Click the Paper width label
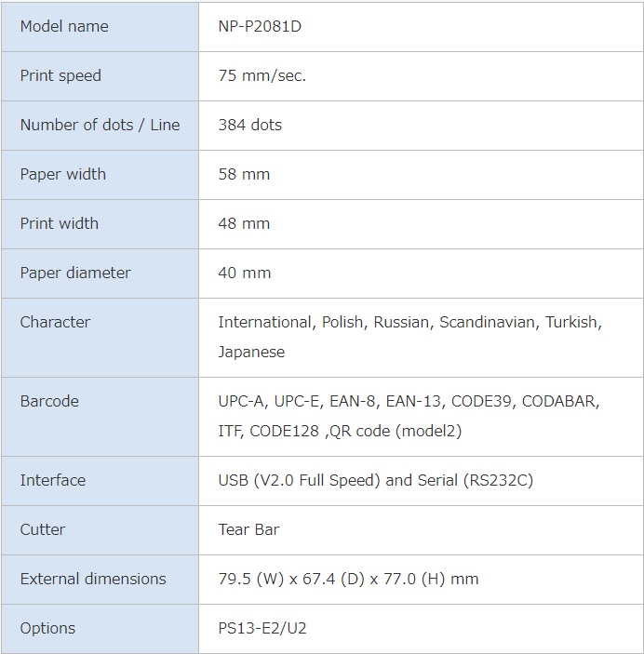 click(63, 174)
